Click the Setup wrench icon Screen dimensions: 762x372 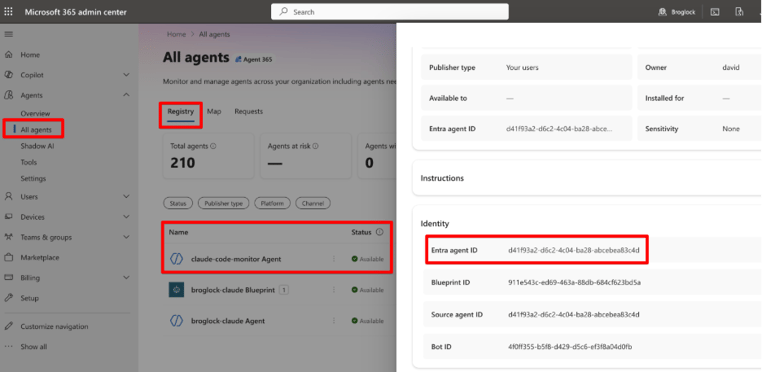(8, 298)
